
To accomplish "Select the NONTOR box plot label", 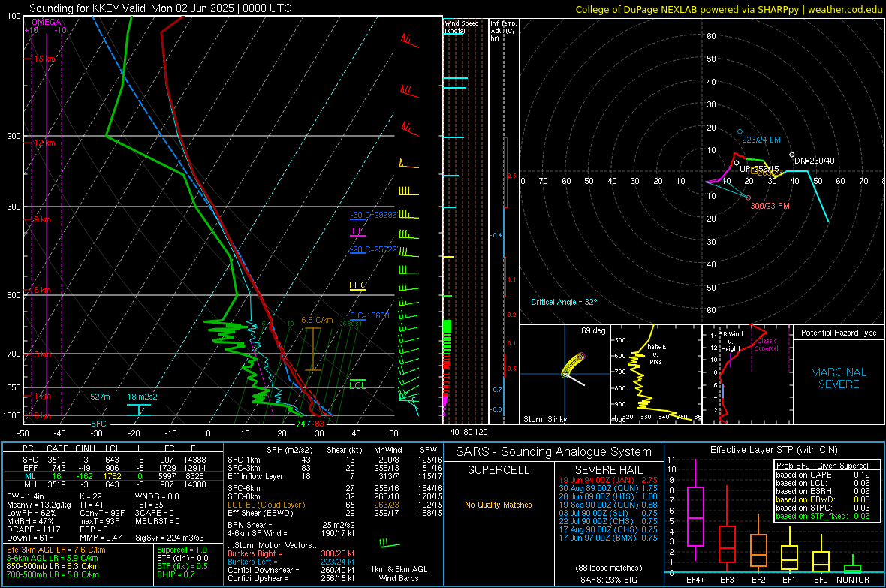I will pyautogui.click(x=853, y=580).
